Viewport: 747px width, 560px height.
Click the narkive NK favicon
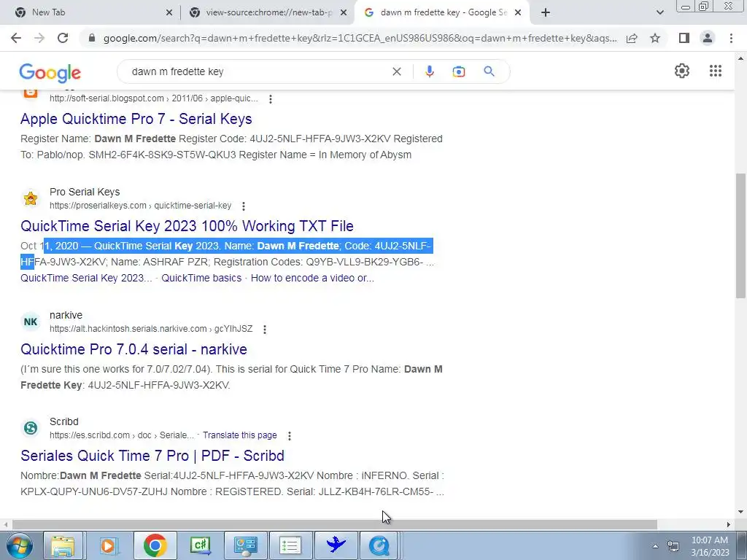tap(31, 322)
